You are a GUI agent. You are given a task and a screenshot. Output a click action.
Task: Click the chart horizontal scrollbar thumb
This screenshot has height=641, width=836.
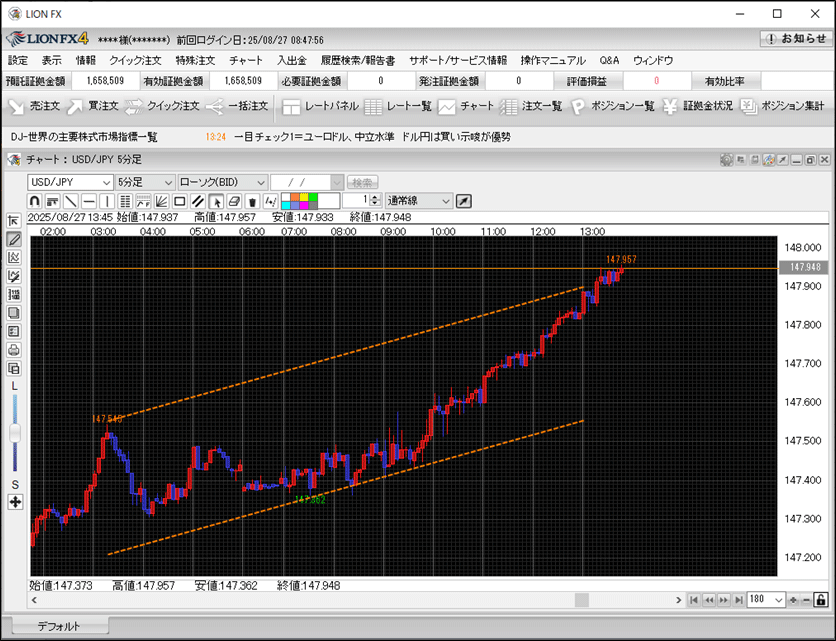click(x=582, y=600)
